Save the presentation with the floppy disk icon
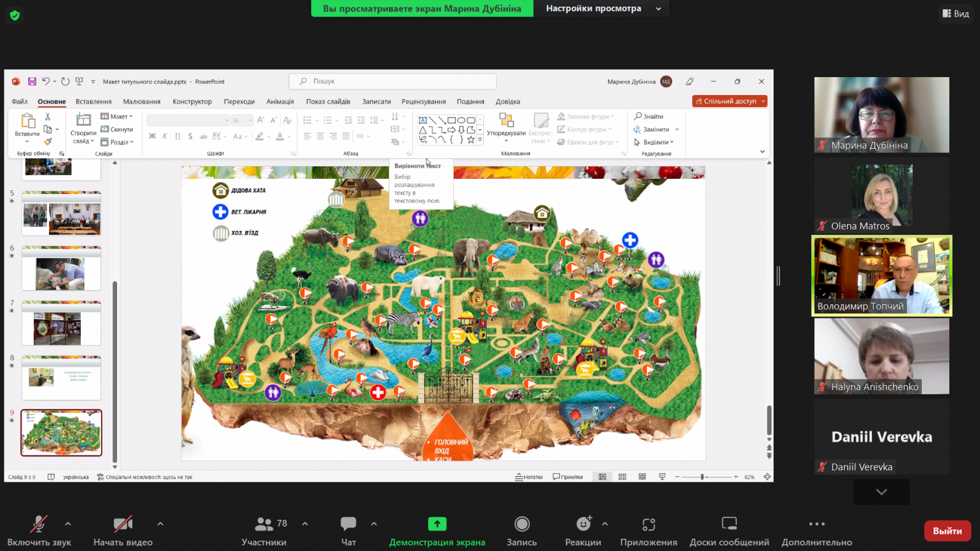The width and height of the screenshot is (980, 551). (32, 81)
